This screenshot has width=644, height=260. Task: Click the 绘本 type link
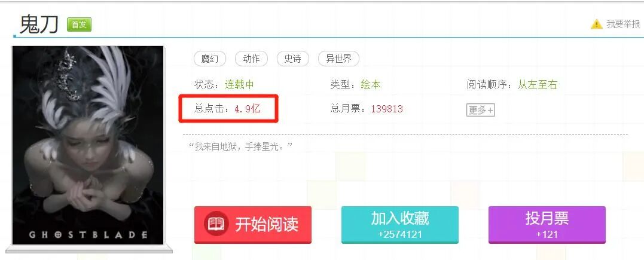pos(371,85)
